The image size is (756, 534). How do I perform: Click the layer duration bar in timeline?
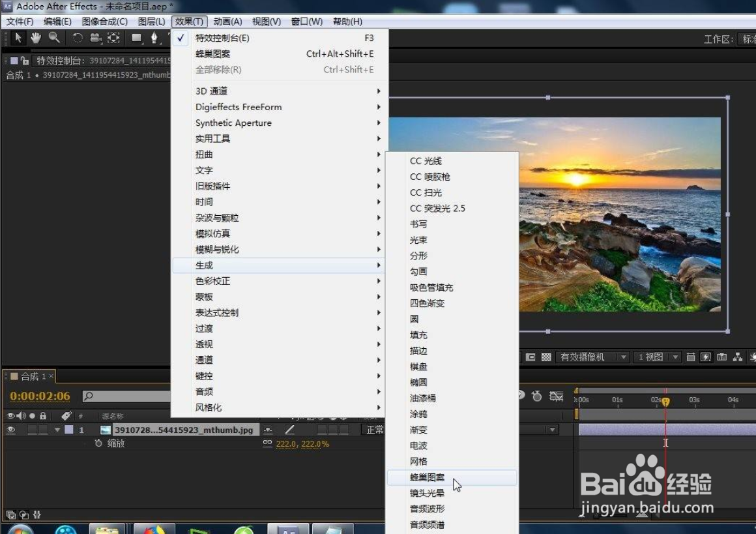point(667,429)
